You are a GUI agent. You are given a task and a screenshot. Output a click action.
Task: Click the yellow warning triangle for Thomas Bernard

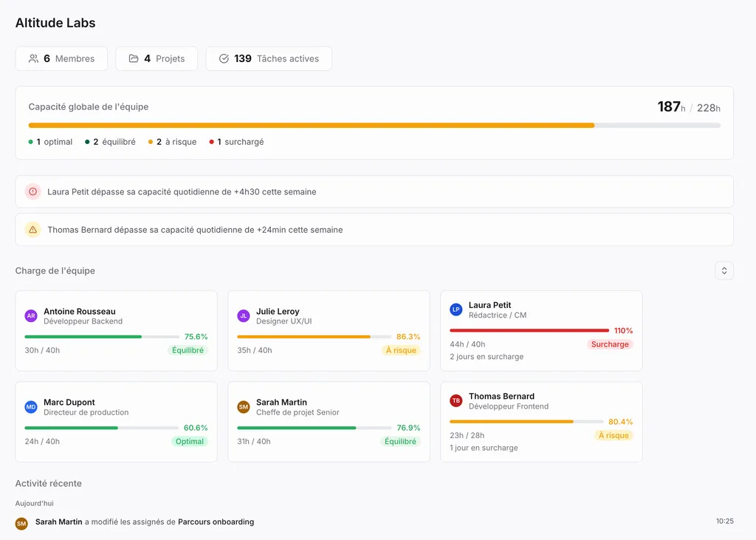(x=32, y=230)
